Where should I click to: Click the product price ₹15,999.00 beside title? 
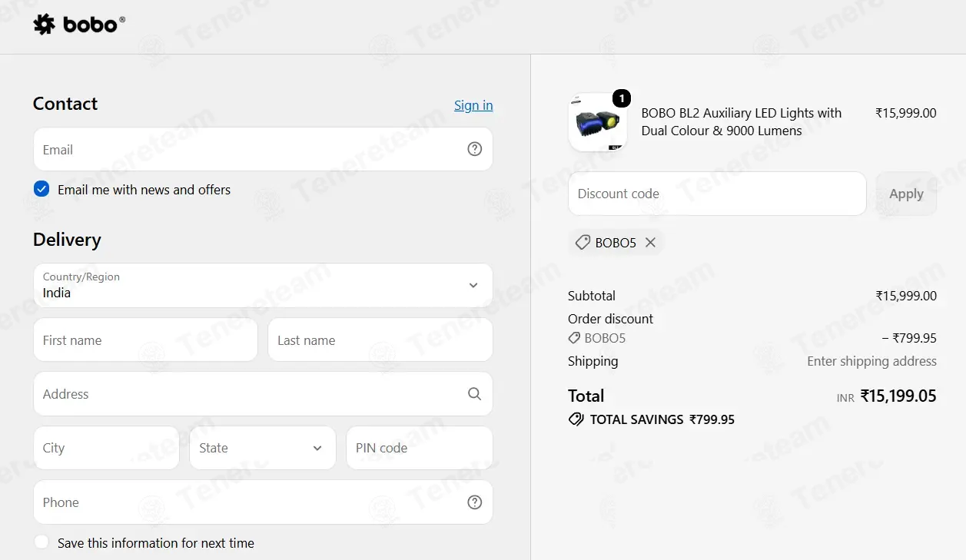point(906,113)
